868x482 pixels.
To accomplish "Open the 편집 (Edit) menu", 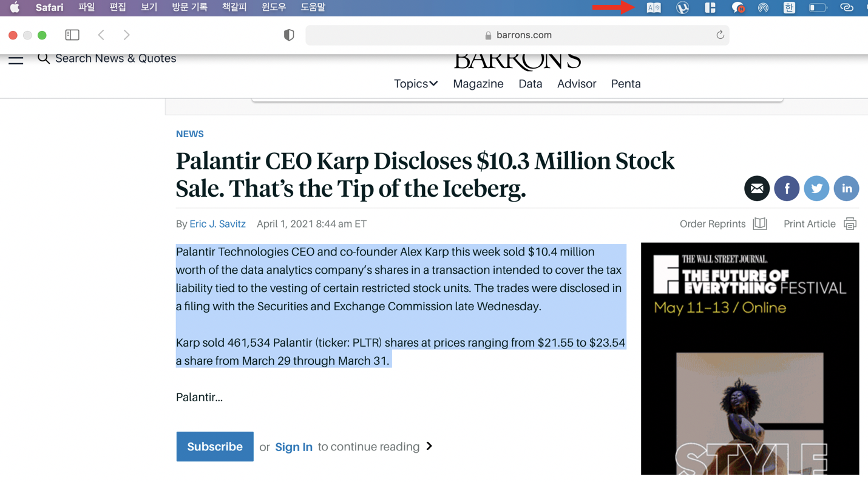I will click(118, 8).
